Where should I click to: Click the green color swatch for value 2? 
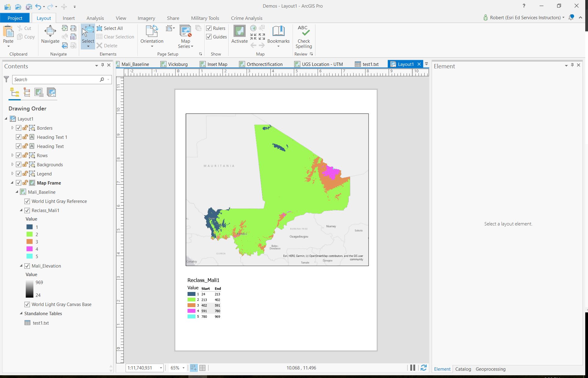[x=30, y=234]
